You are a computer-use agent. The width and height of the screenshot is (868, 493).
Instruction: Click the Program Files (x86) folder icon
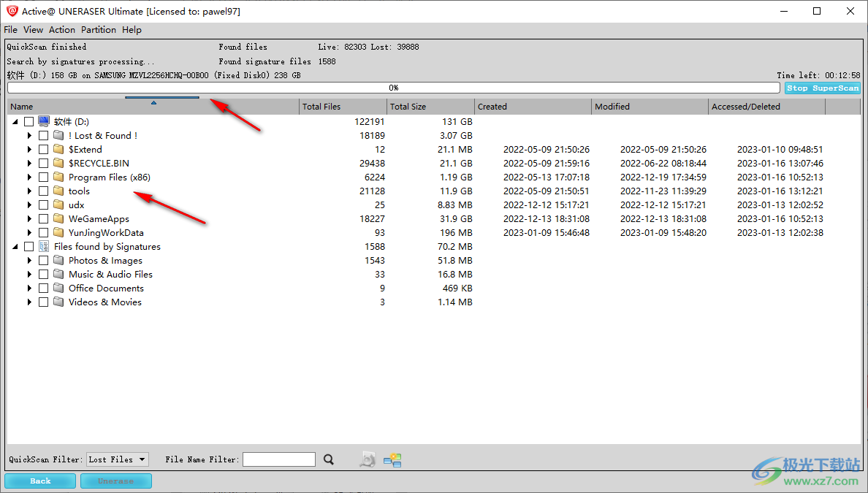pos(58,177)
